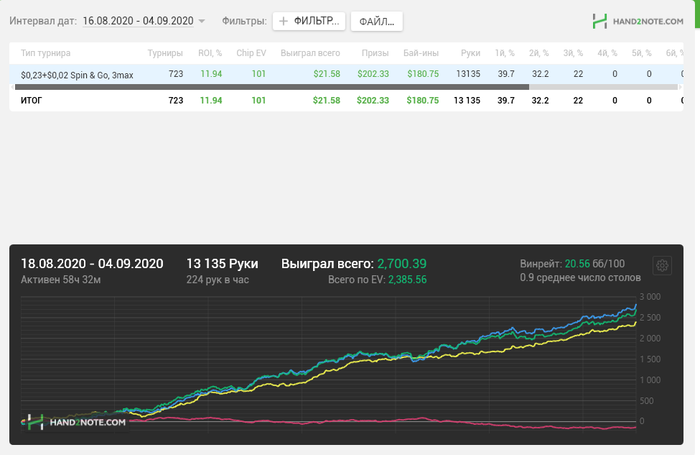
Task: Add a filter with the ФИЛЬТР button
Action: click(309, 21)
